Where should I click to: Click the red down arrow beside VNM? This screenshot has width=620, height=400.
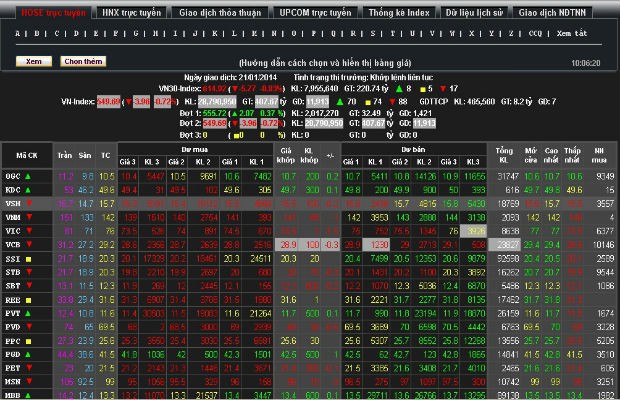(28, 217)
